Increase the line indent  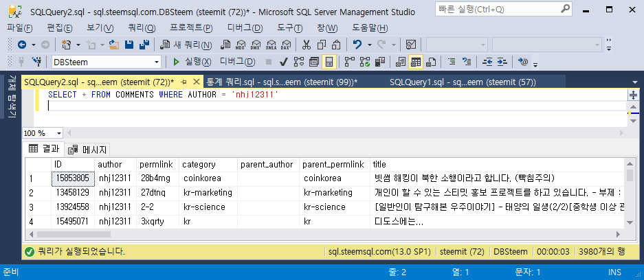pyautogui.click(x=502, y=62)
